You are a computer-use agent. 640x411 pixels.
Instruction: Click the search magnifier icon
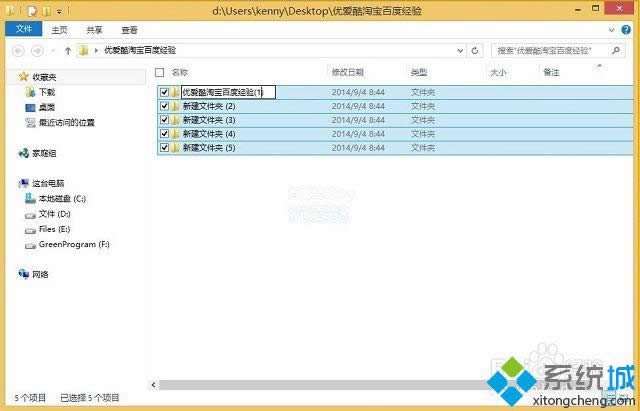[616, 50]
